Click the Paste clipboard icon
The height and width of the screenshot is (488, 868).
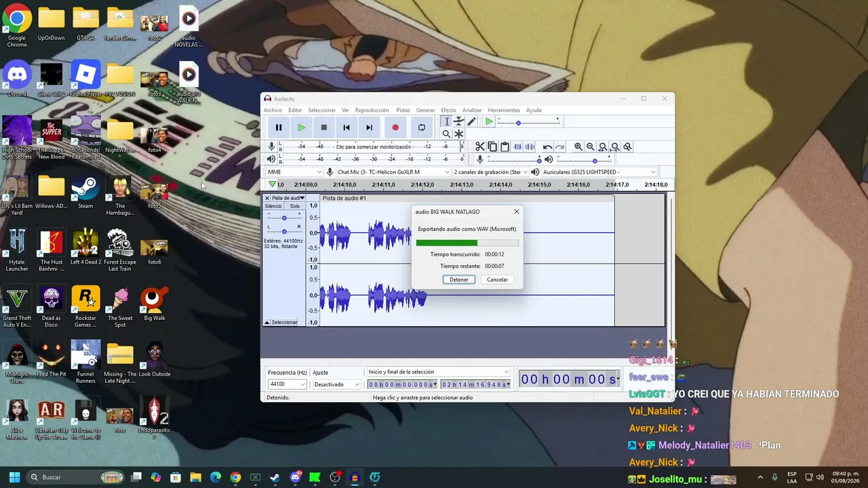pyautogui.click(x=505, y=147)
